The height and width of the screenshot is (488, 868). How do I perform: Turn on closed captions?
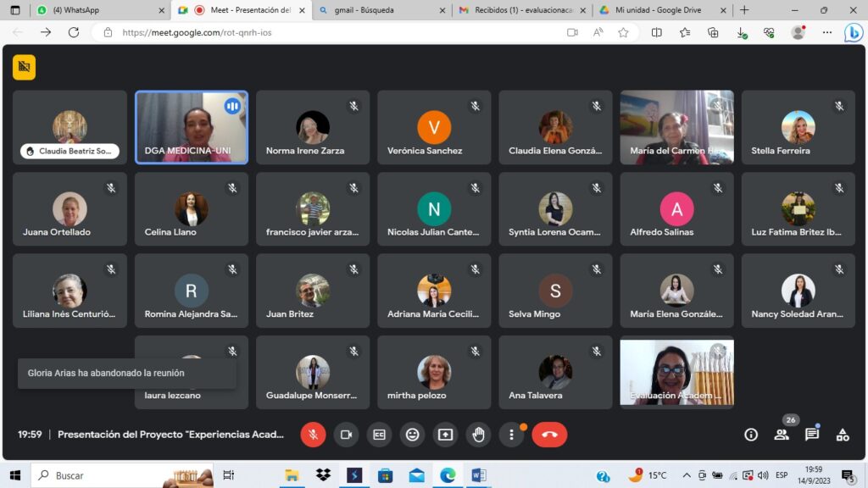point(379,435)
